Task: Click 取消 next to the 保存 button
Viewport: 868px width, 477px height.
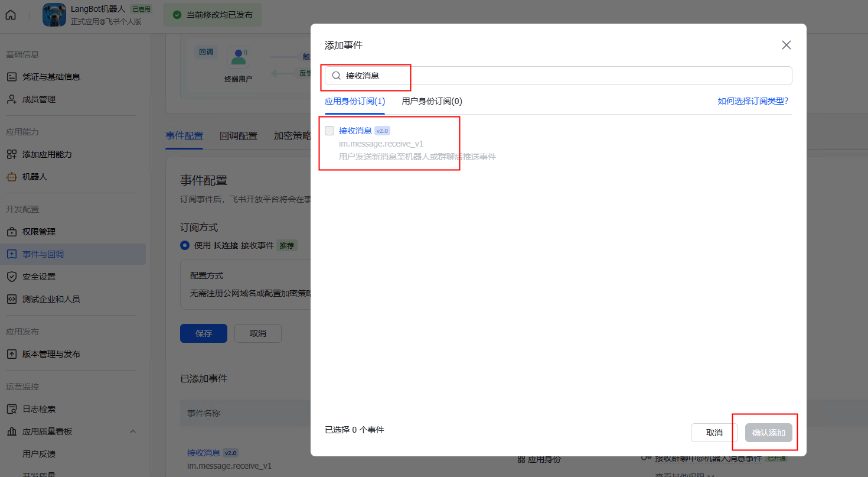Action: [x=258, y=333]
